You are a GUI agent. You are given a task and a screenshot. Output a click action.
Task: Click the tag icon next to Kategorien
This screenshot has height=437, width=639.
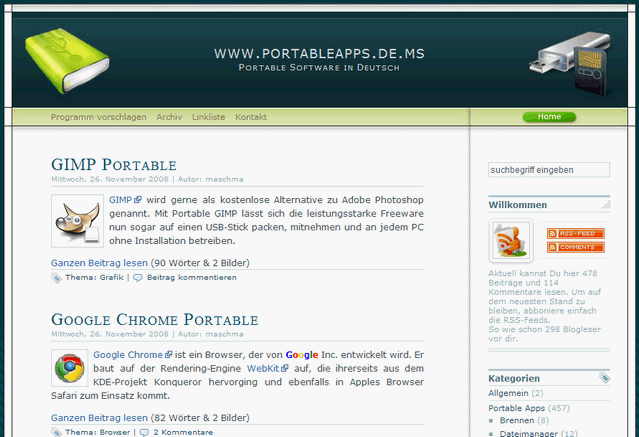[604, 378]
